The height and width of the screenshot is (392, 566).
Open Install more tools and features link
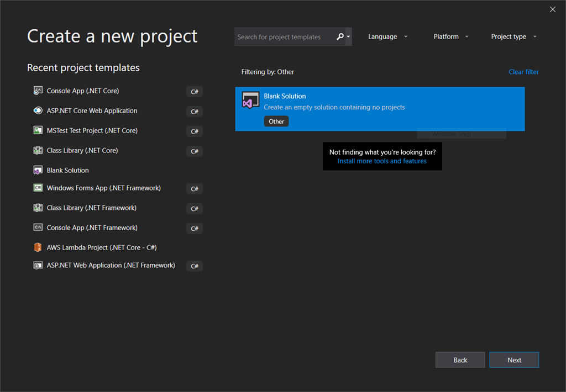pyautogui.click(x=382, y=161)
